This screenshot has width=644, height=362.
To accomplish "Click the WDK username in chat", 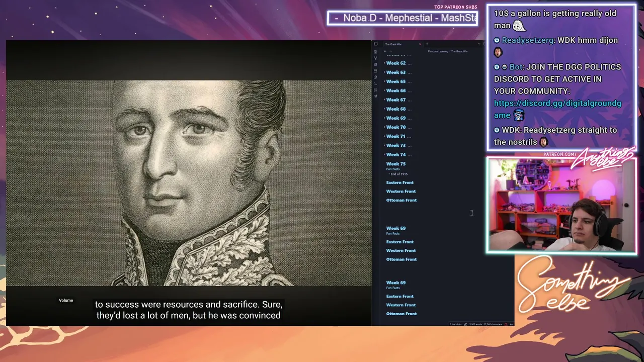I will [x=511, y=130].
